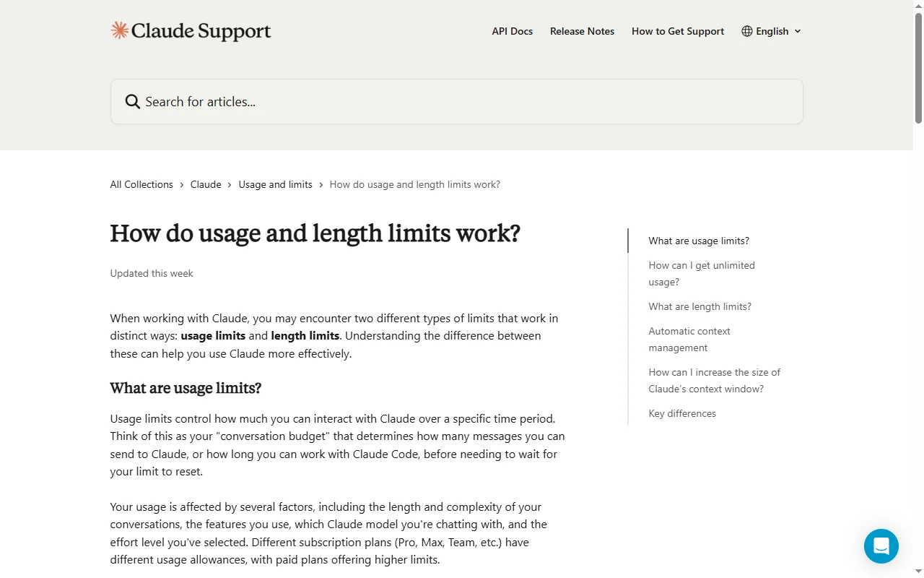Click the globe language icon
924x578 pixels.
(747, 31)
